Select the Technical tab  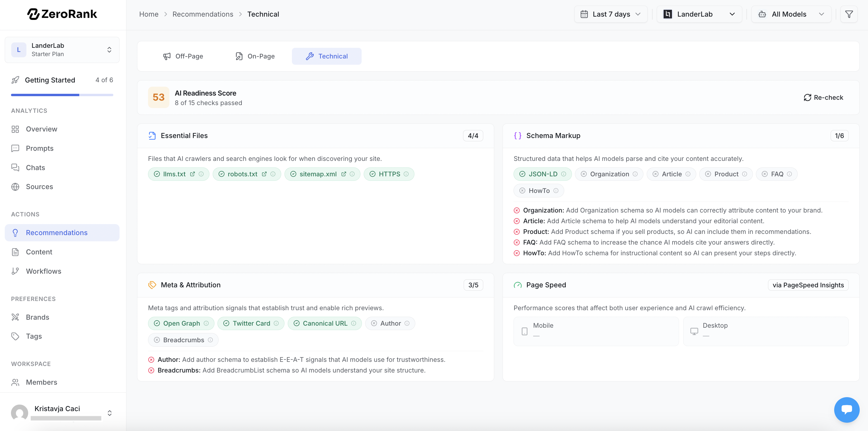coord(327,56)
